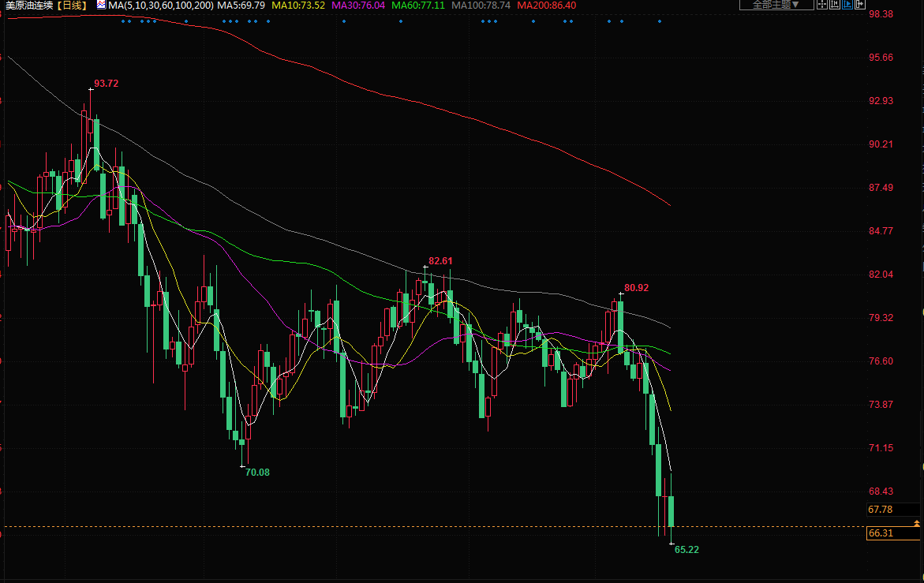Image resolution: width=924 pixels, height=583 pixels.
Task: Select the 日线 period label
Action: 73,5
